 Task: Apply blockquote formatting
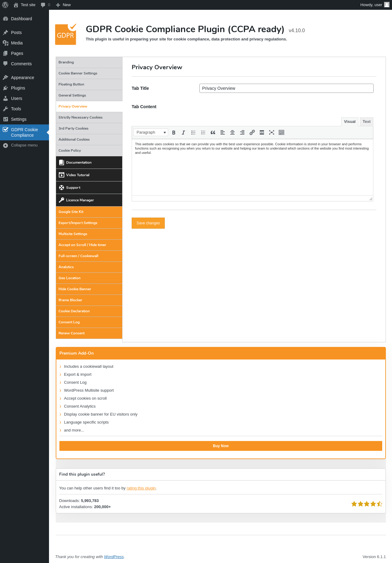coord(213,132)
